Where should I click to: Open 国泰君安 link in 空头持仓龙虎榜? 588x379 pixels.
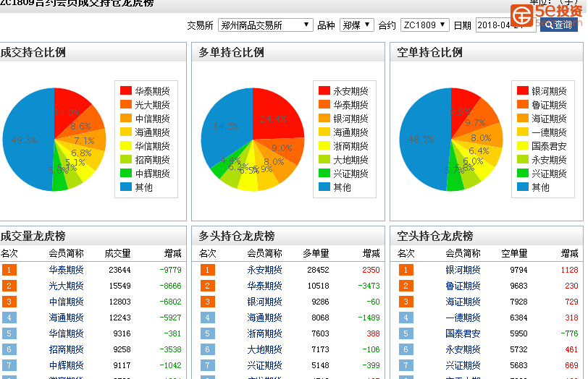point(463,333)
